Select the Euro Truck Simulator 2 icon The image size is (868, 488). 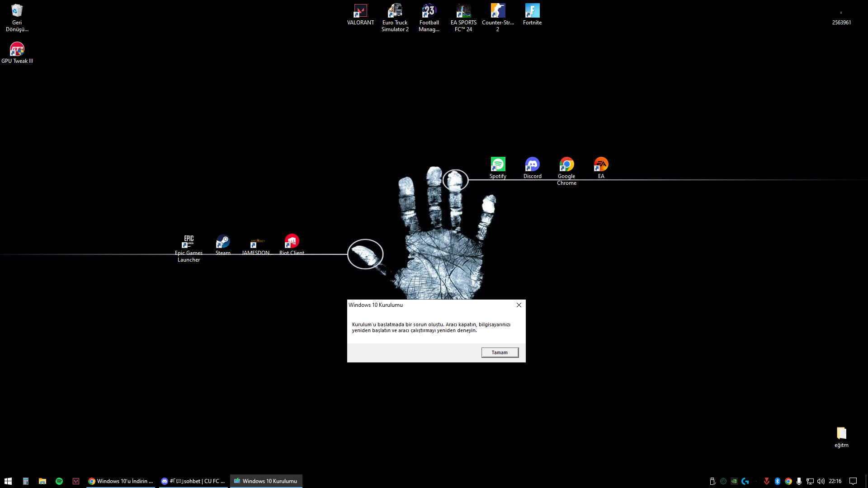[395, 14]
